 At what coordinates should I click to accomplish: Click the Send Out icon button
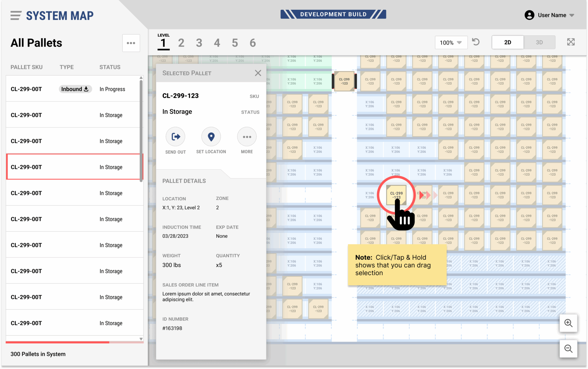(175, 137)
